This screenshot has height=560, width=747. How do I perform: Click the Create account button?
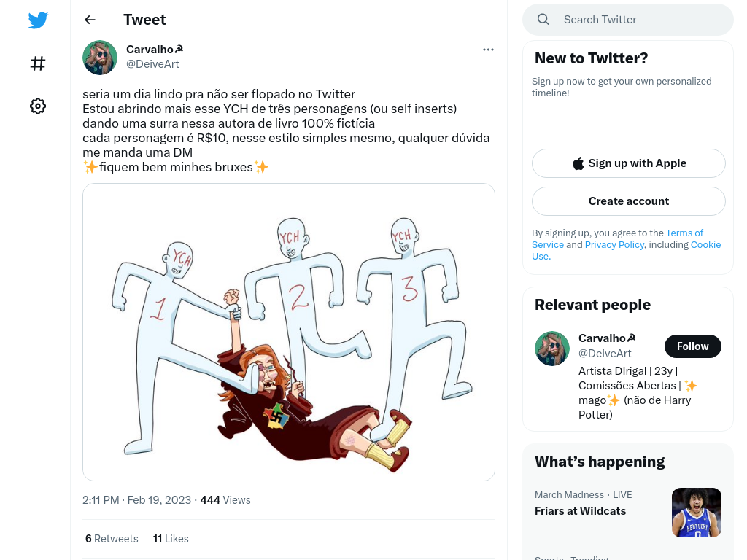click(x=628, y=201)
